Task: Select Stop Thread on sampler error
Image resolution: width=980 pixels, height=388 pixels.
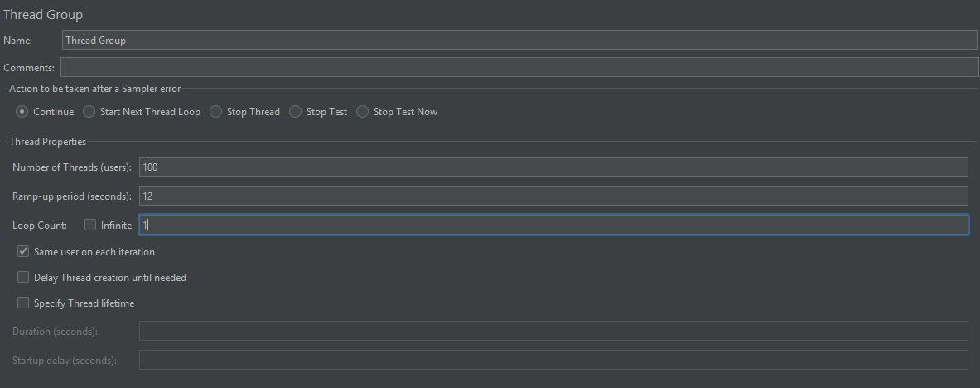Action: click(x=215, y=112)
